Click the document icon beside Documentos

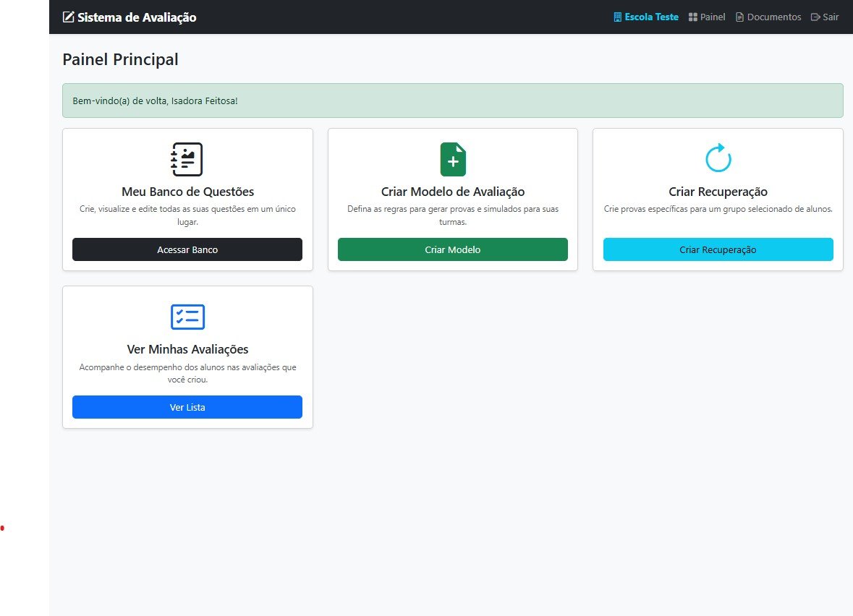point(739,17)
